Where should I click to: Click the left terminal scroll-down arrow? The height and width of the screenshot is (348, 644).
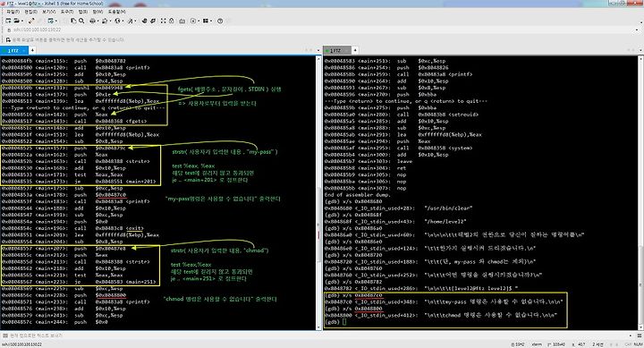coord(318,327)
